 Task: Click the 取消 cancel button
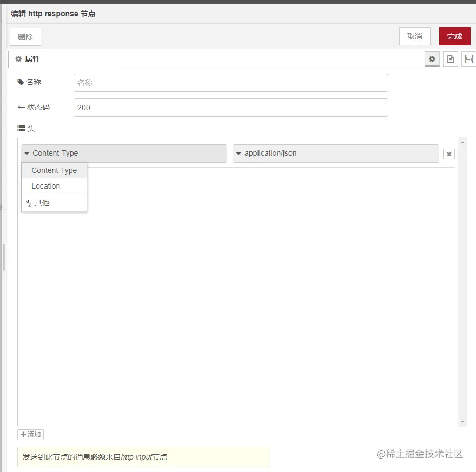[x=415, y=36]
